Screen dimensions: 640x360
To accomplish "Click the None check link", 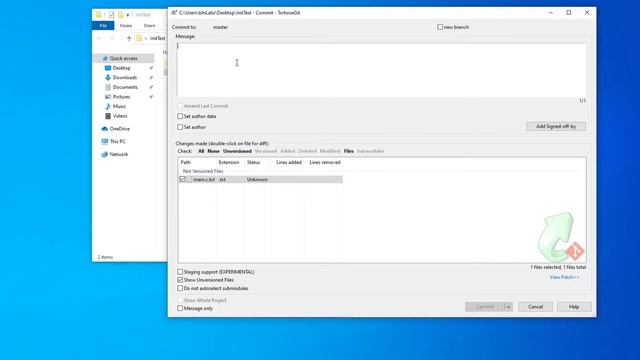I will pos(213,151).
